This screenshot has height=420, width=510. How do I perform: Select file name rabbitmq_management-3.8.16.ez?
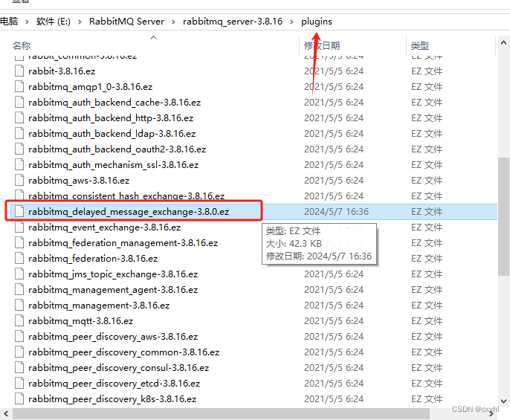click(x=99, y=306)
